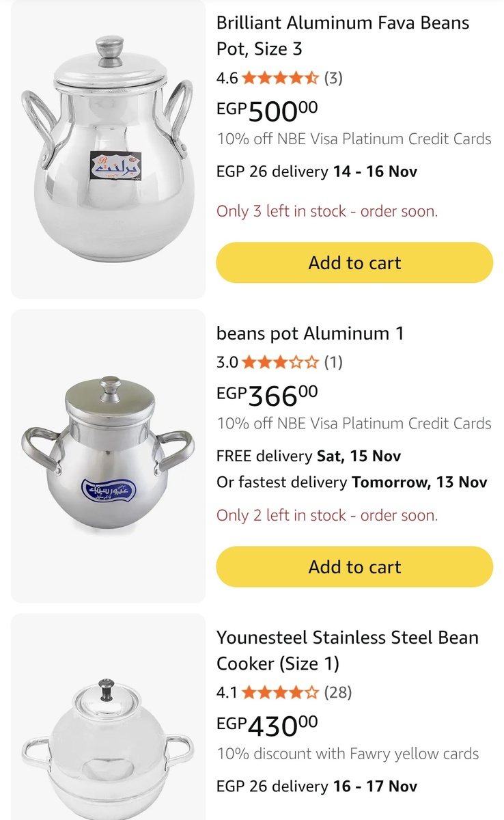Open the beans pot Aluminum 1 image

[108, 456]
